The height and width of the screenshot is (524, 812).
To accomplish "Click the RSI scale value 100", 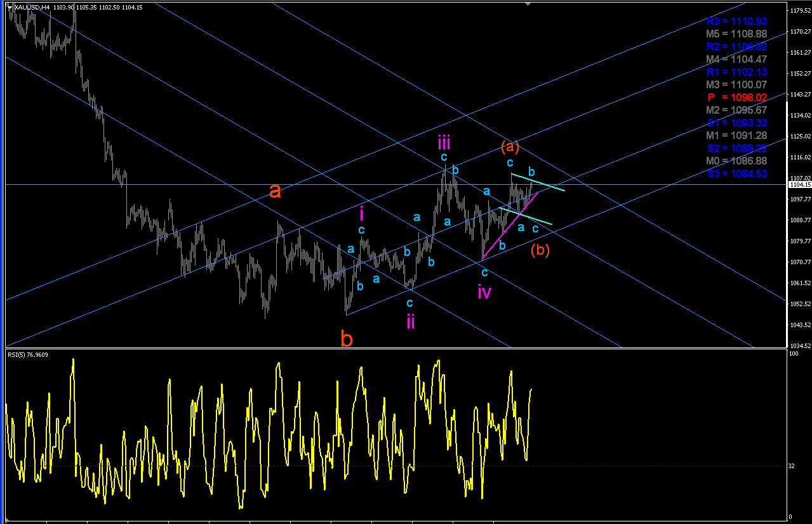I will [x=793, y=353].
